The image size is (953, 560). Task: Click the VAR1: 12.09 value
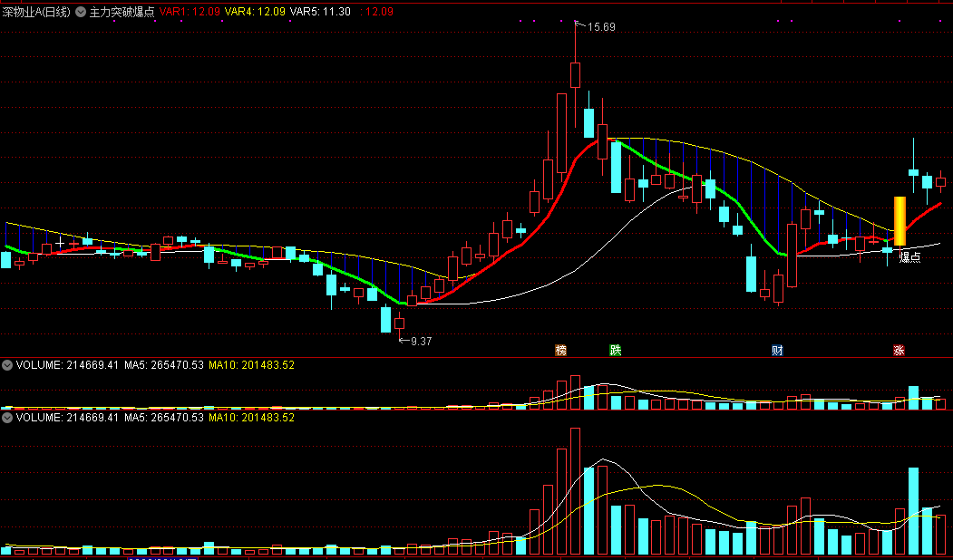pyautogui.click(x=190, y=12)
